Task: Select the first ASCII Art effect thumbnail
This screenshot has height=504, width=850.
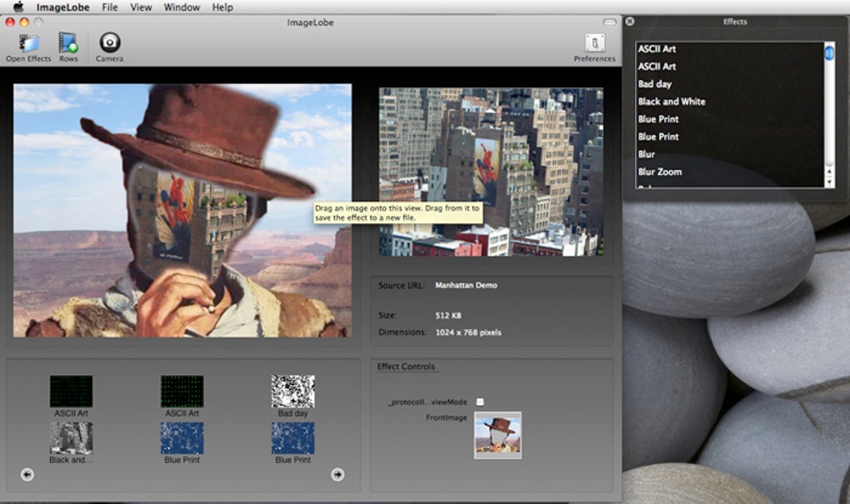Action: (71, 392)
